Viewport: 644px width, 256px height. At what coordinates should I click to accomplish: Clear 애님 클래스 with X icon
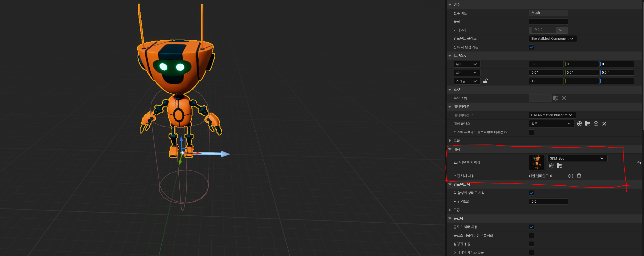(x=604, y=124)
